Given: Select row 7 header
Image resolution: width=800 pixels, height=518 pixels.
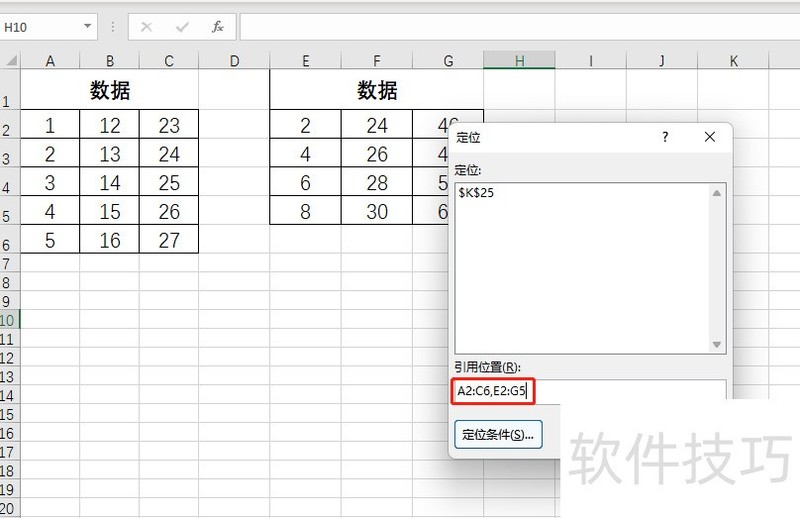Looking at the screenshot, I should point(10,264).
